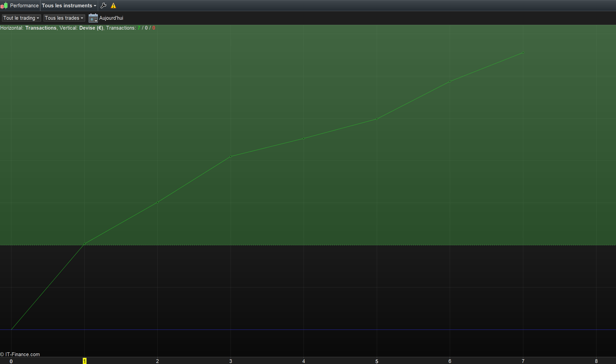Click the IT-Finance.com copyright link
The width and height of the screenshot is (616, 364).
pos(20,354)
